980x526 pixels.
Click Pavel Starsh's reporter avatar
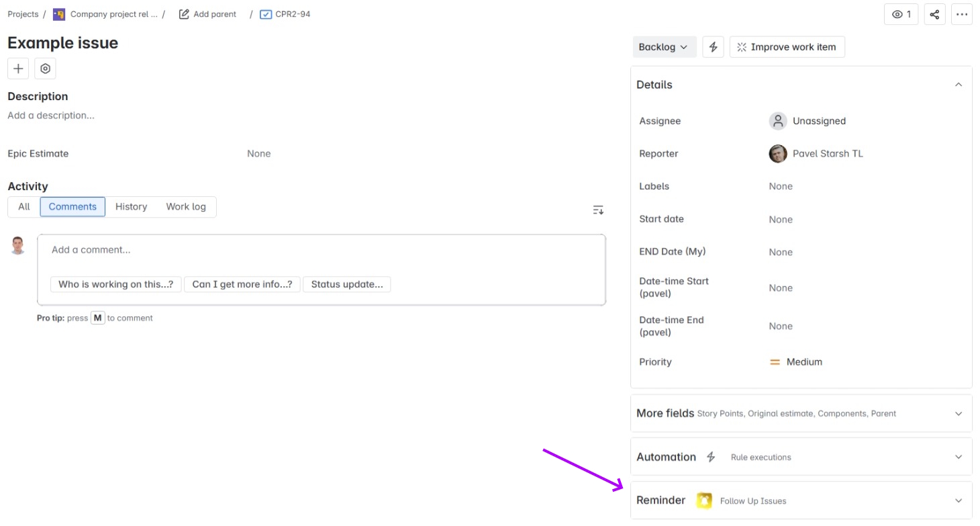(777, 153)
